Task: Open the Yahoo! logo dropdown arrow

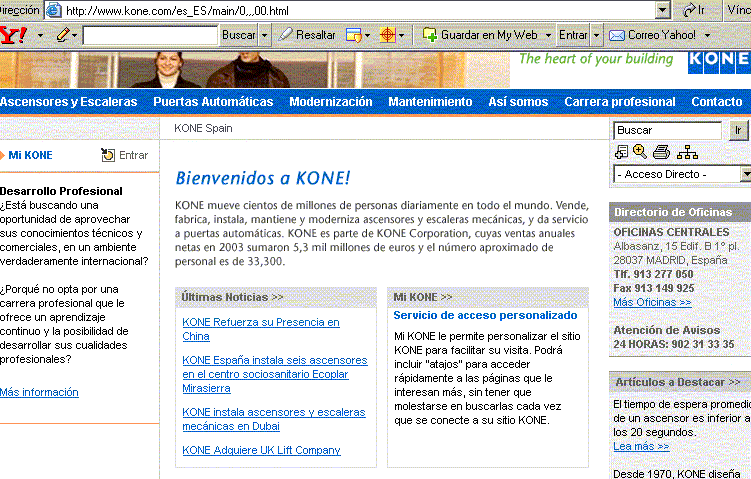Action: tap(40, 35)
